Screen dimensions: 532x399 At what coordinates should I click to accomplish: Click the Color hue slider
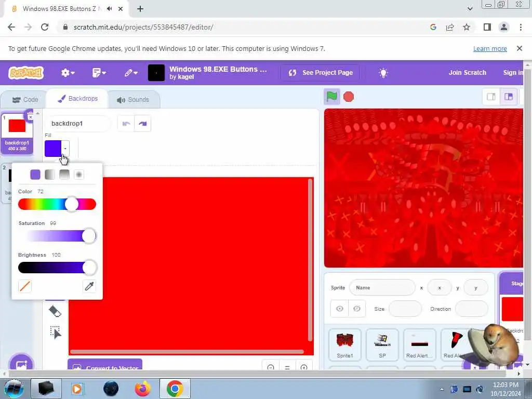click(57, 204)
